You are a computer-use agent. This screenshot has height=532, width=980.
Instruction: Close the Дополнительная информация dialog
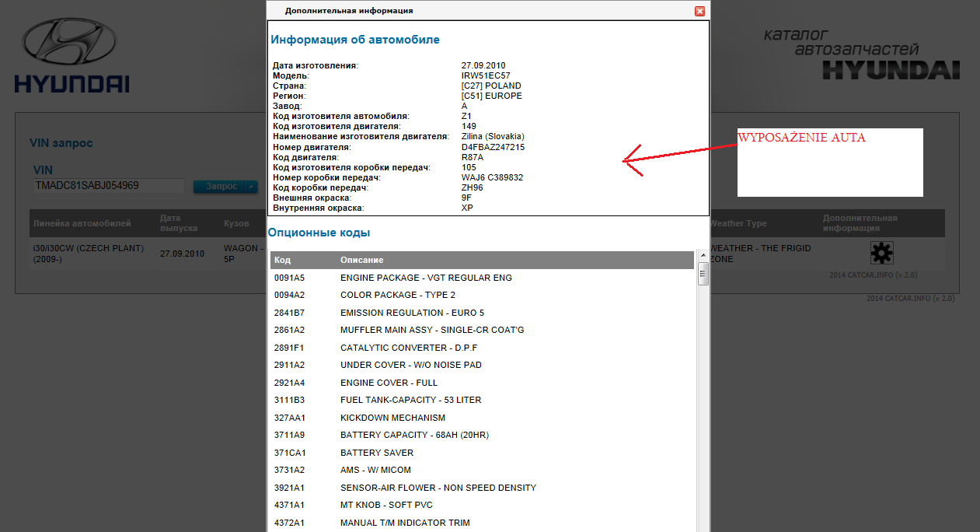pyautogui.click(x=699, y=11)
